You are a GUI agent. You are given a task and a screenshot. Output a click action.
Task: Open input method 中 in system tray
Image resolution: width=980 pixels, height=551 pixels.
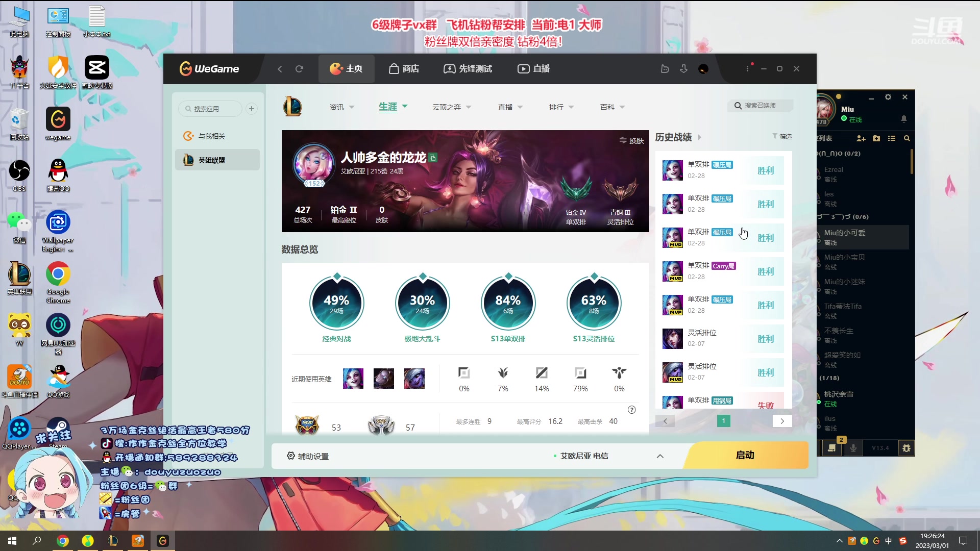pyautogui.click(x=889, y=541)
